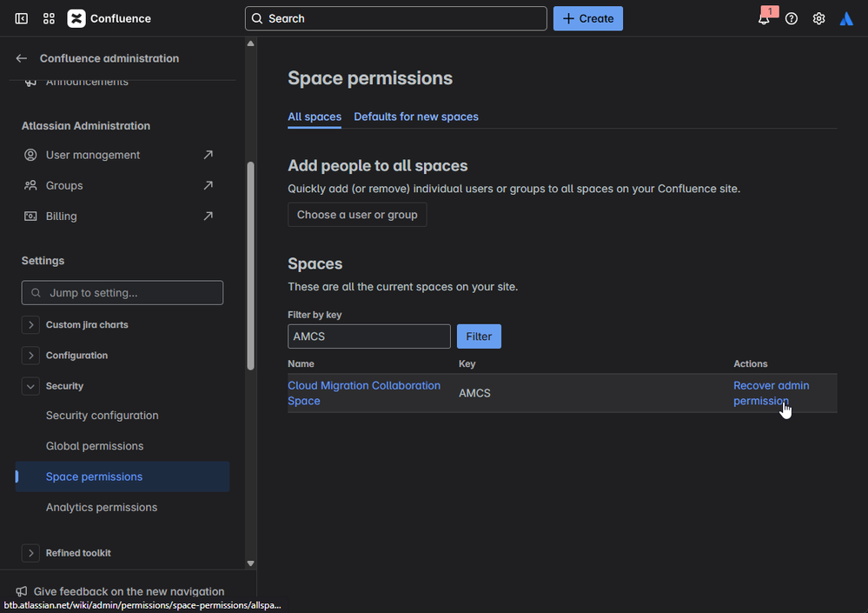Image resolution: width=868 pixels, height=613 pixels.
Task: Expand the Refined toolkit section
Action: click(x=31, y=553)
